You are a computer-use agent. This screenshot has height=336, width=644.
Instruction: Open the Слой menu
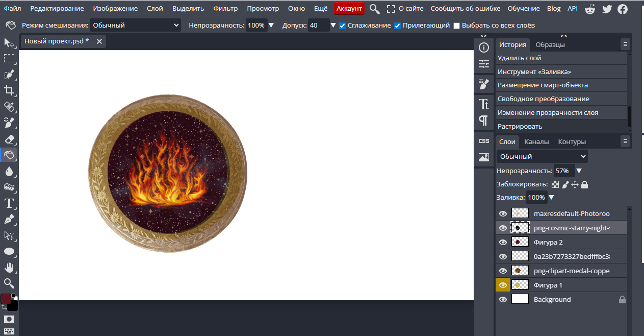click(155, 9)
